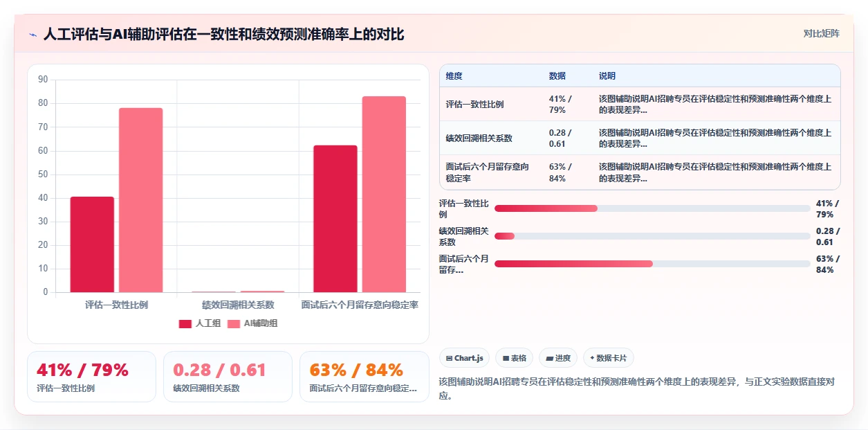Viewport: 868px width, 430px height.
Task: Click the 90 y-axis tick label
Action: click(x=43, y=80)
